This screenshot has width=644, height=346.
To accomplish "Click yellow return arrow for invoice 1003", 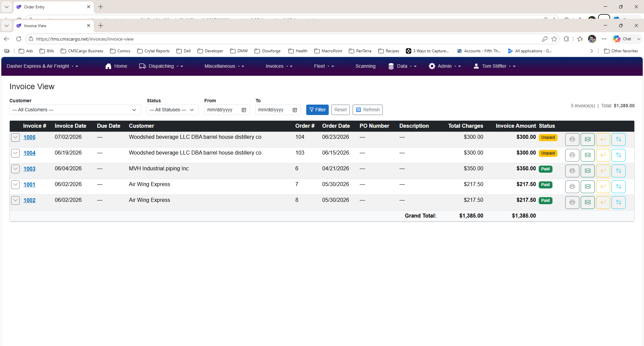I will click(603, 171).
